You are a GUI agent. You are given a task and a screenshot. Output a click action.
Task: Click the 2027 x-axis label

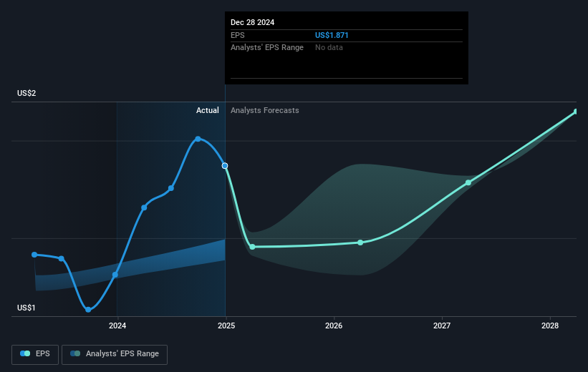coord(442,325)
